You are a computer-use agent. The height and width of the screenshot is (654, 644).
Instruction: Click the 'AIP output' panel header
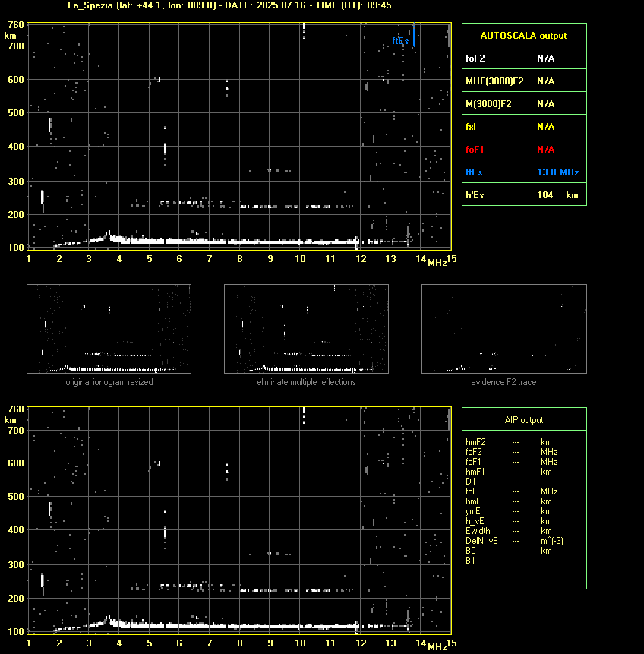(x=524, y=420)
